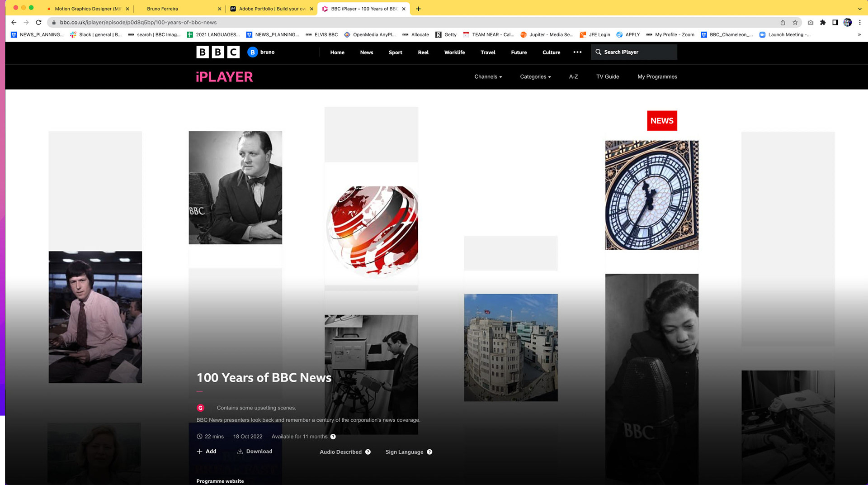Open the Launch Meeting bookmark
Image resolution: width=868 pixels, height=485 pixels.
click(x=785, y=34)
